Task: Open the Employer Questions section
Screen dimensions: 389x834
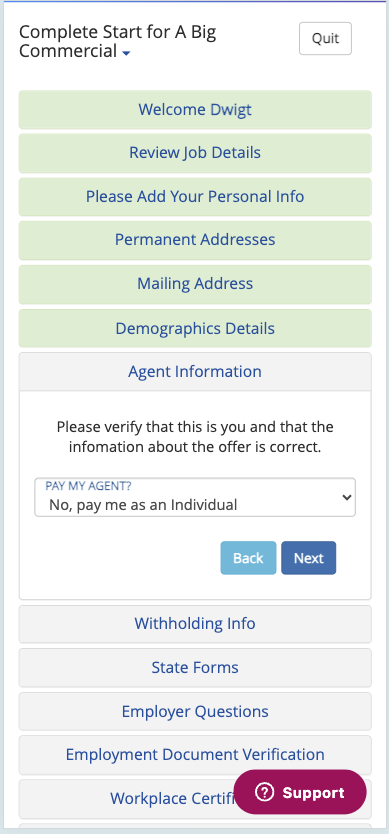Action: [195, 711]
